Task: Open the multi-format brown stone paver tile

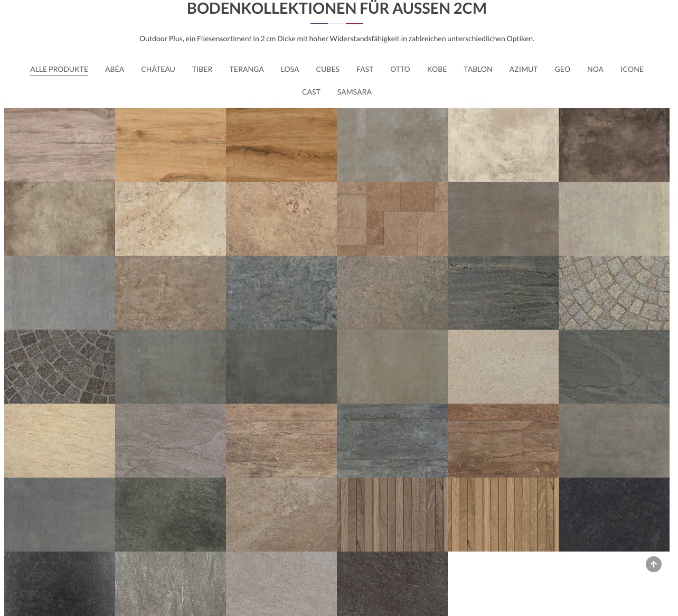Action: point(392,219)
